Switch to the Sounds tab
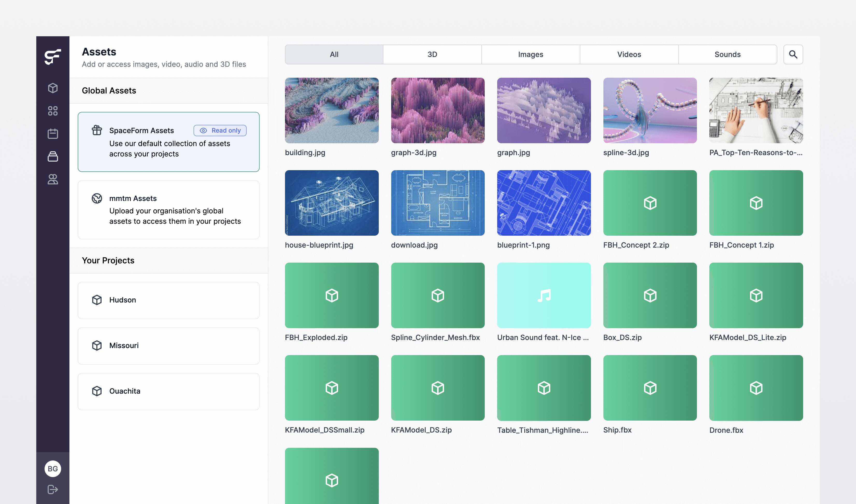 727,54
